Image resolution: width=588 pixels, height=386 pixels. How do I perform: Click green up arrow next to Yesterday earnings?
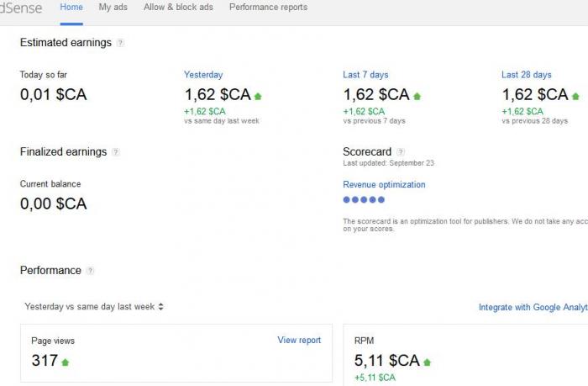point(258,97)
